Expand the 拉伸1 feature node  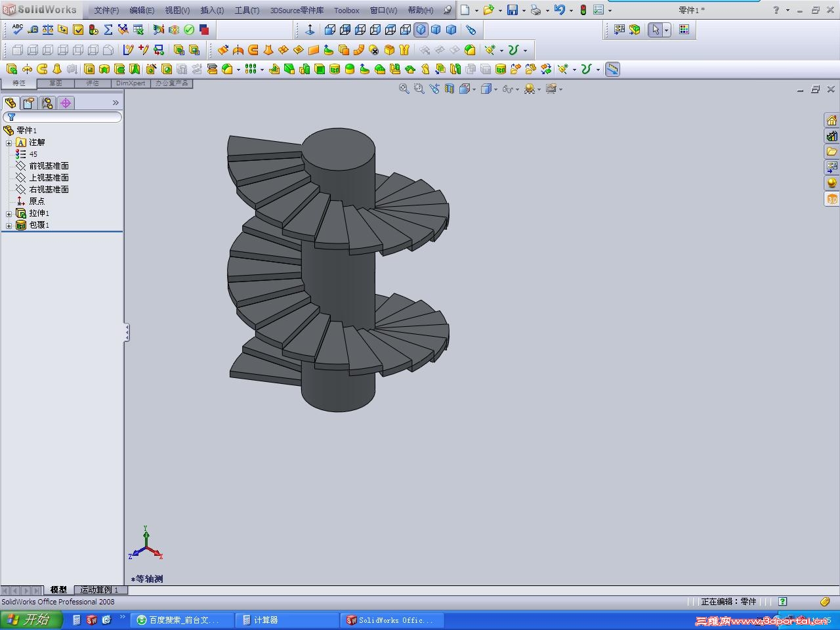point(9,213)
